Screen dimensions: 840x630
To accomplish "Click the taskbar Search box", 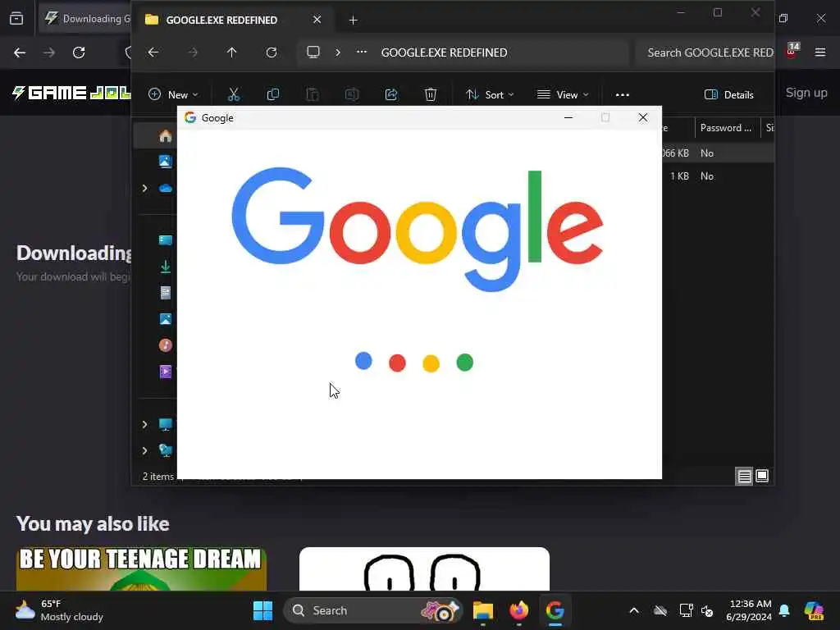I will pyautogui.click(x=372, y=610).
